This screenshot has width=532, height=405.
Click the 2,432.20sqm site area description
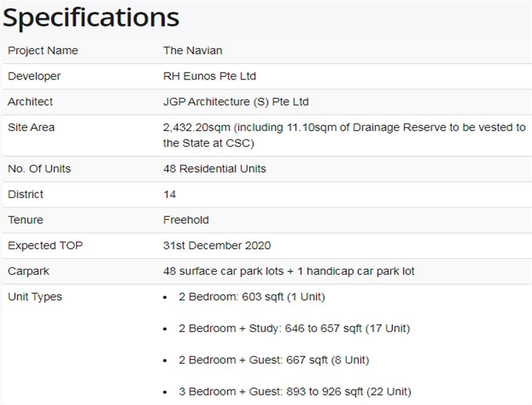(x=344, y=135)
